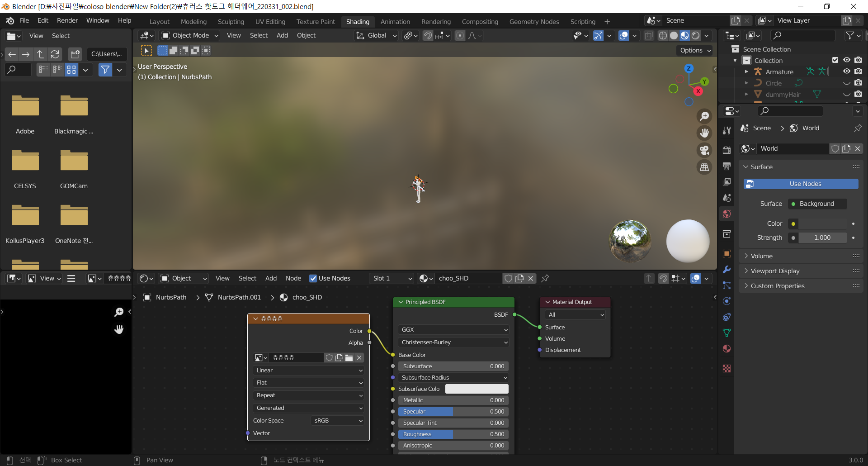This screenshot has height=466, width=868.
Task: Open image file in texture node
Action: pyautogui.click(x=349, y=357)
